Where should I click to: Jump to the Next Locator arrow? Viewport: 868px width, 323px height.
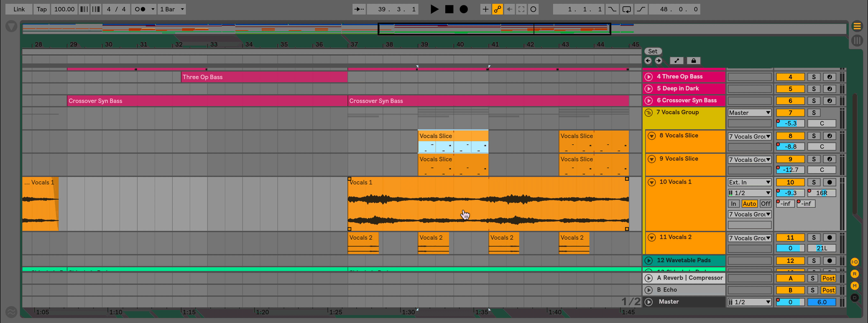click(659, 61)
